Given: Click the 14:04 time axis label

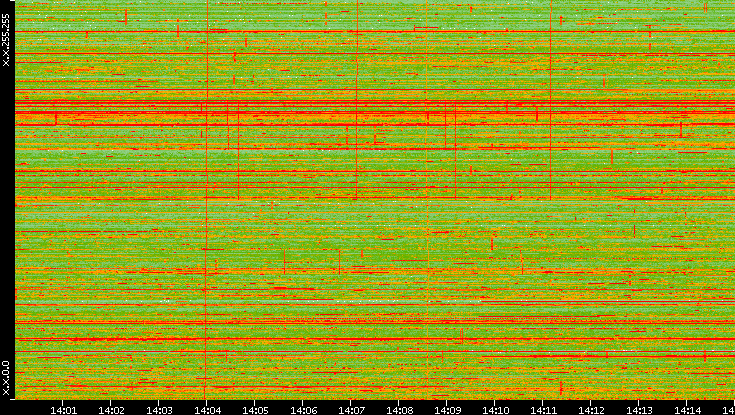Looking at the screenshot, I should [x=207, y=410].
